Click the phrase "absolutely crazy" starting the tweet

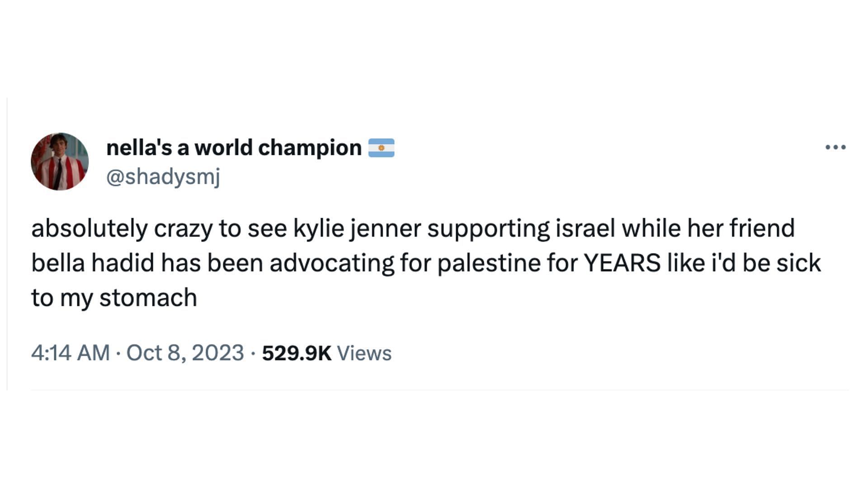tap(122, 228)
